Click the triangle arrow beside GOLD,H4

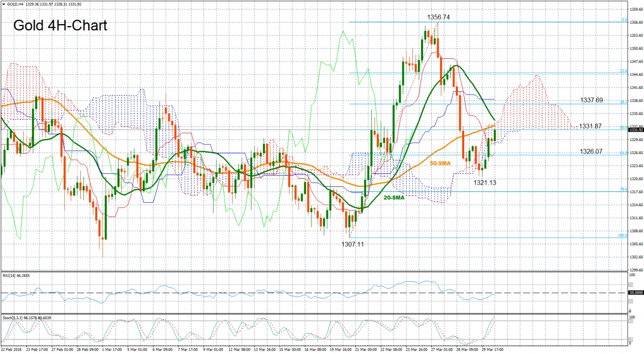click(3, 4)
